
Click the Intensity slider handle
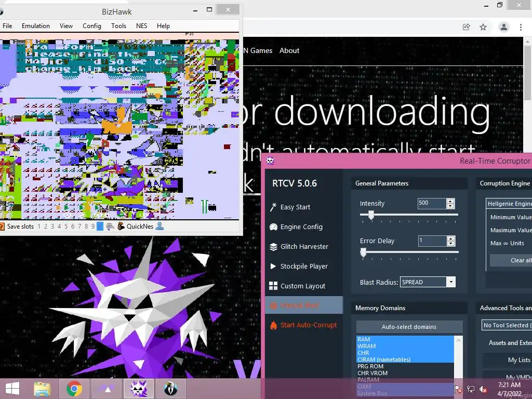(371, 215)
